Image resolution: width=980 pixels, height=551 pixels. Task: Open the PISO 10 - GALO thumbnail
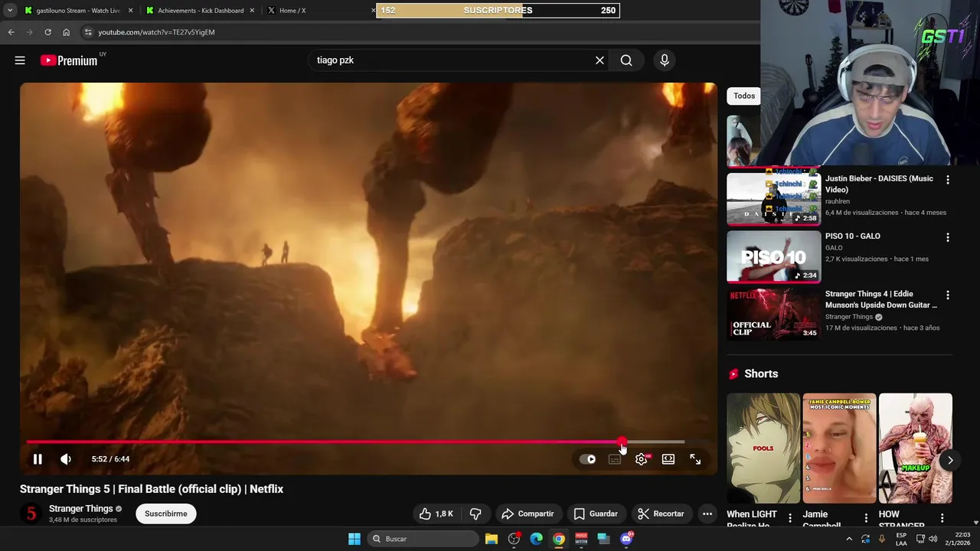coord(773,256)
